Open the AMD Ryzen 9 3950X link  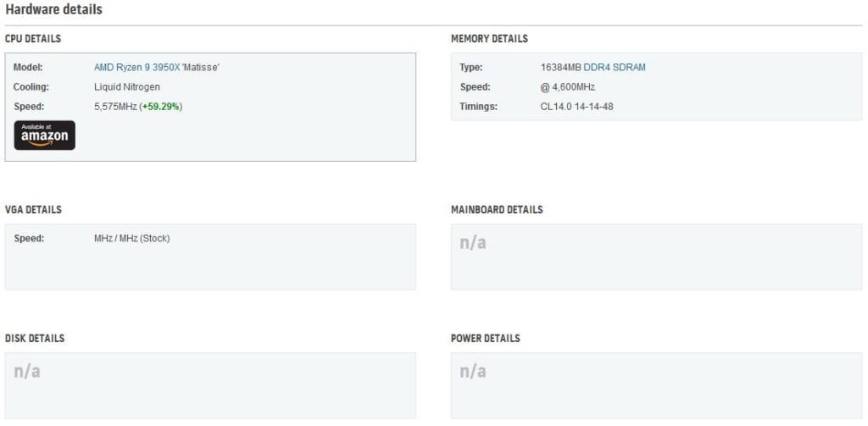click(x=136, y=68)
